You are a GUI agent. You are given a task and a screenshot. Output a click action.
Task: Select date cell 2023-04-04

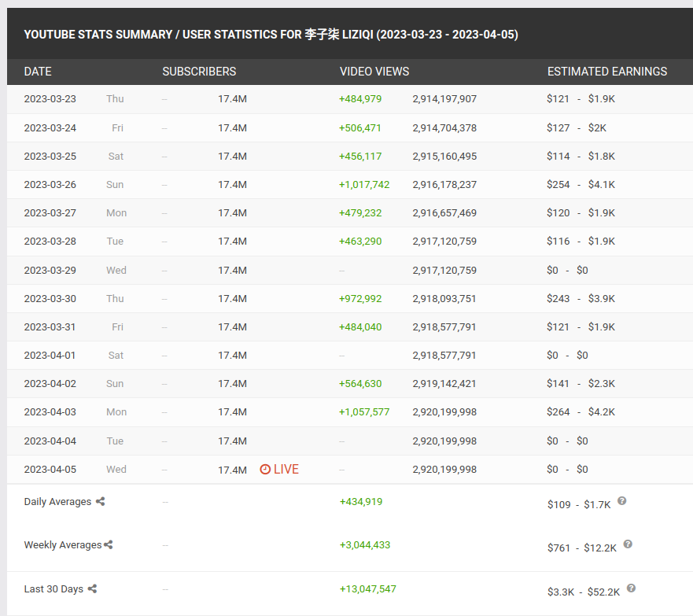click(50, 441)
